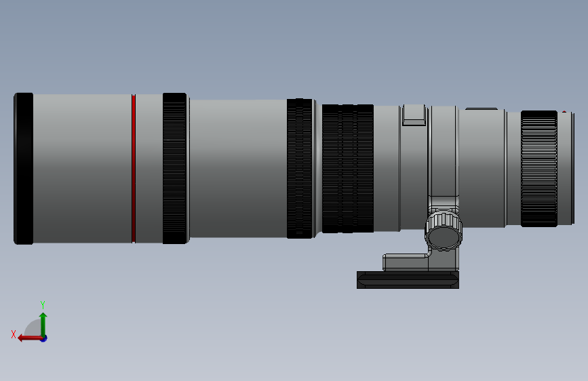Select the thin red ring on the lens barrel
Image resolution: width=588 pixels, height=381 pixels.
coord(134,169)
